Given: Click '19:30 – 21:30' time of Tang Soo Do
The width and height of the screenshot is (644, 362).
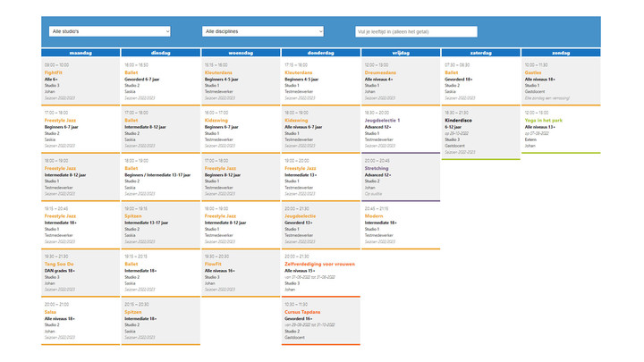Looking at the screenshot, I should [56, 257].
